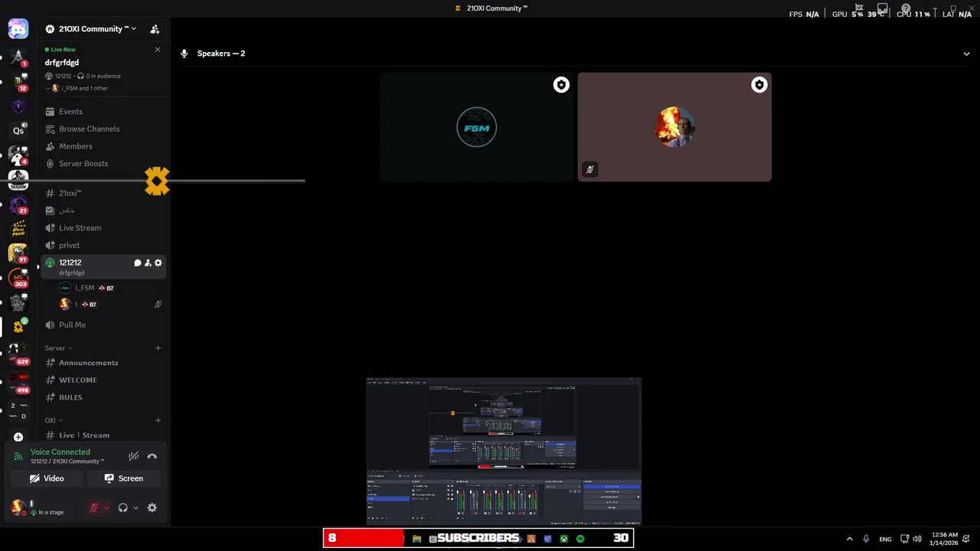This screenshot has height=551, width=980.
Task: Open Xbox app in the taskbar
Action: pos(564,539)
